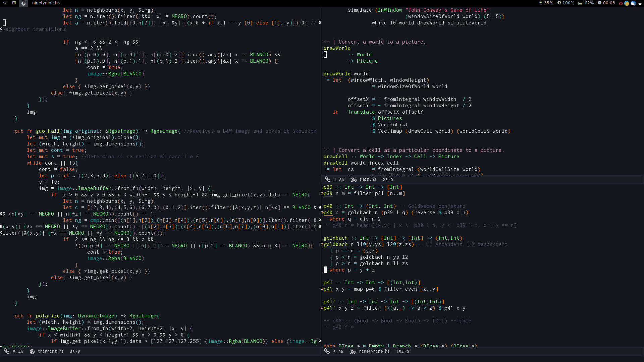This screenshot has height=362, width=644.
Task: Click the window workspace icon in top bar
Action: coord(14,3)
